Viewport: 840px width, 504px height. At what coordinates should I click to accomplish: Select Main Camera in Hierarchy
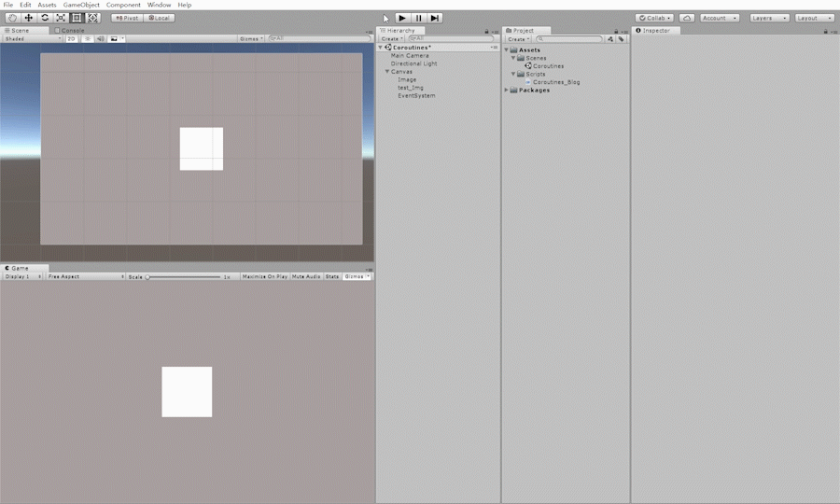tap(410, 56)
